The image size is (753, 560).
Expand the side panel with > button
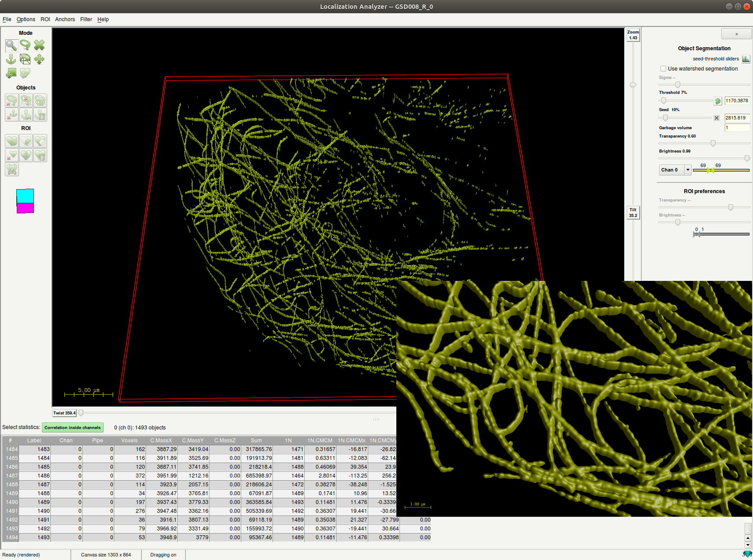(x=736, y=34)
